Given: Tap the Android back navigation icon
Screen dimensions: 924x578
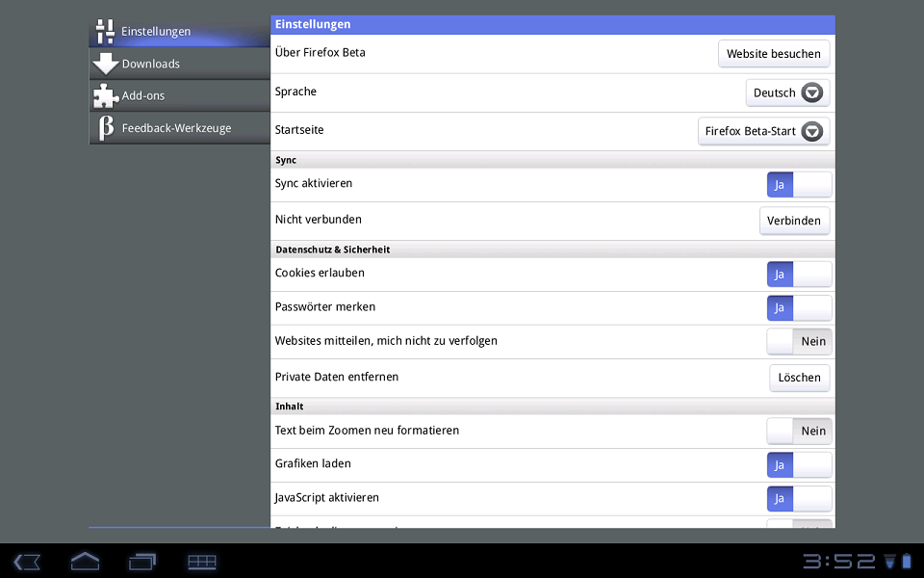Looking at the screenshot, I should click(27, 562).
